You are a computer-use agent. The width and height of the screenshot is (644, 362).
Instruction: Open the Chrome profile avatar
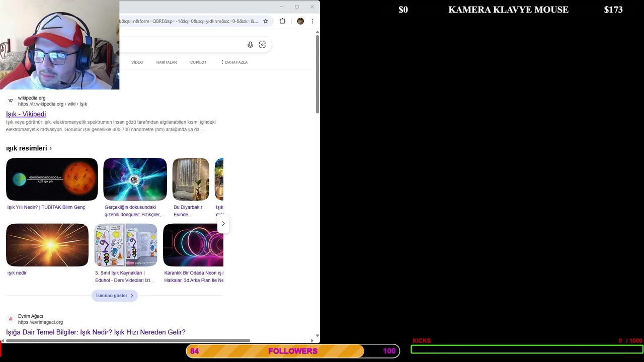point(300,21)
